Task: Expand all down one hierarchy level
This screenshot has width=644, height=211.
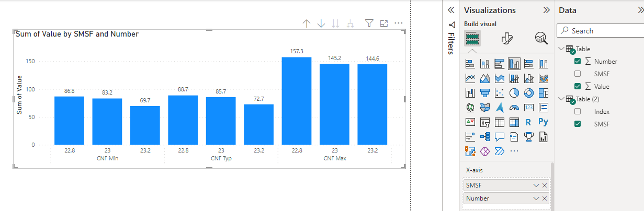Action: [351, 24]
